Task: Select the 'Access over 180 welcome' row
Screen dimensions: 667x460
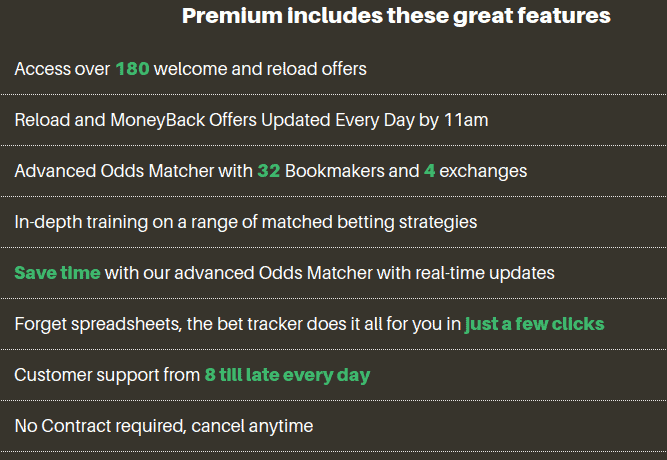Action: click(x=334, y=69)
